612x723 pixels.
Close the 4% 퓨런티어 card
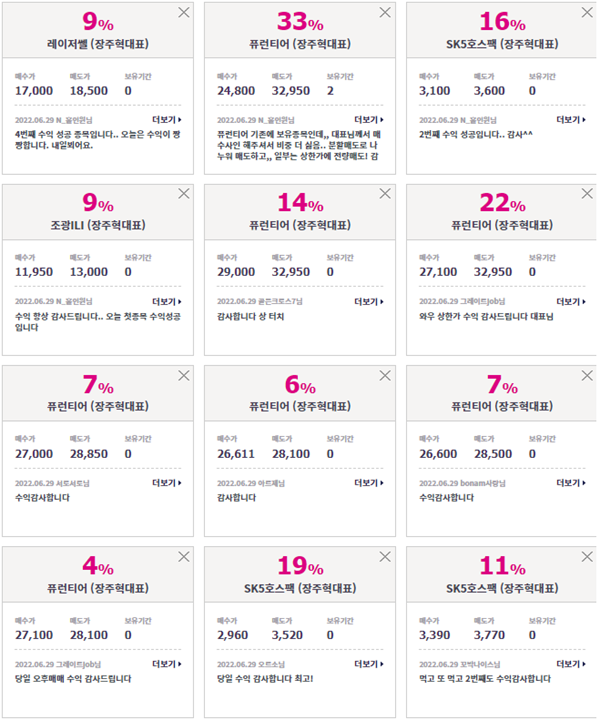tap(184, 557)
